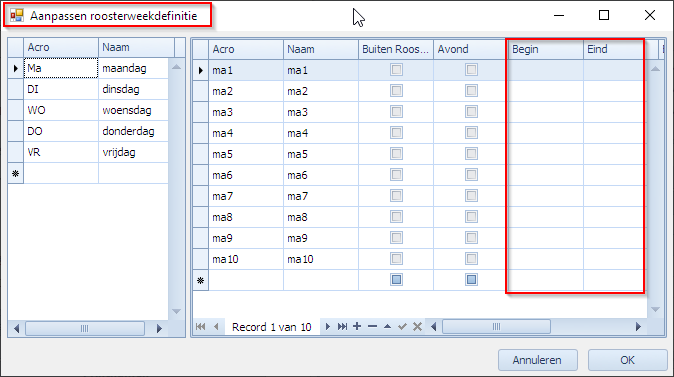This screenshot has width=674, height=377.
Task: Select the maandag row
Action: click(88, 68)
